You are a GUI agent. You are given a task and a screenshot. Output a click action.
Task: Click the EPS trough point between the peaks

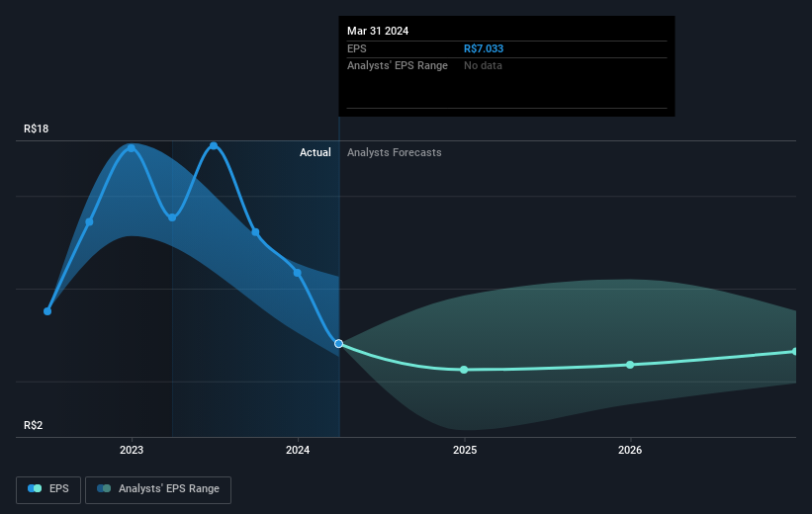pyautogui.click(x=172, y=217)
